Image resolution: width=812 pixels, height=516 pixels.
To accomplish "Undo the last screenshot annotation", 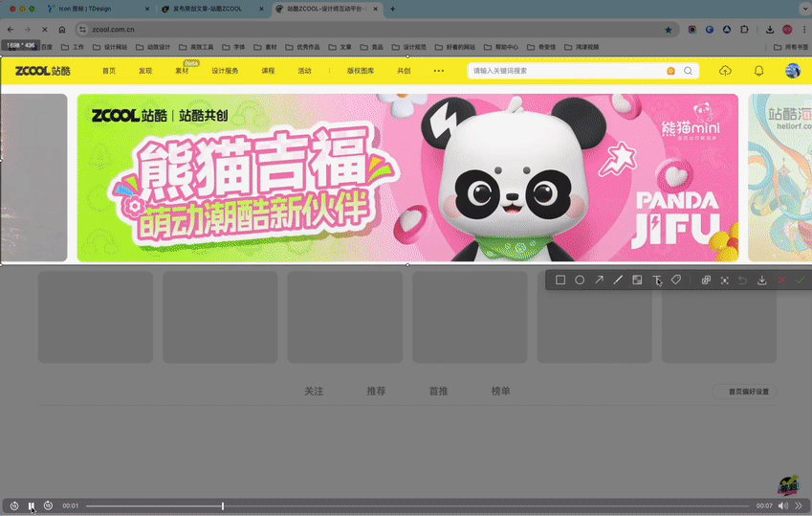I will pyautogui.click(x=742, y=280).
